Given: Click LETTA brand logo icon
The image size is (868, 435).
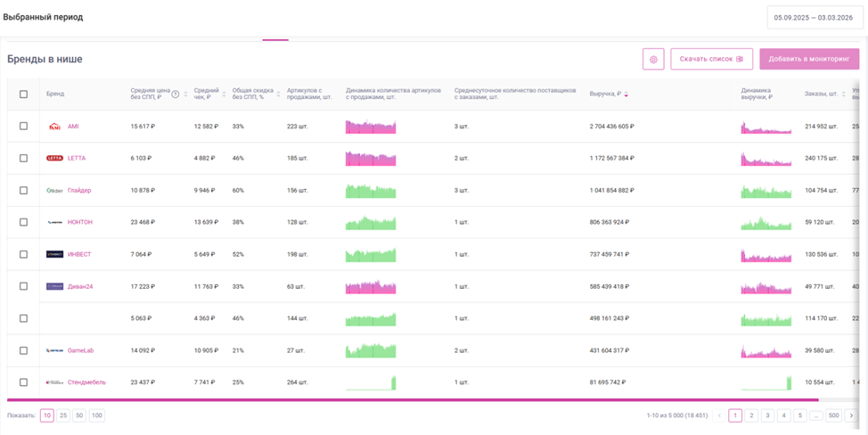Looking at the screenshot, I should tap(54, 159).
